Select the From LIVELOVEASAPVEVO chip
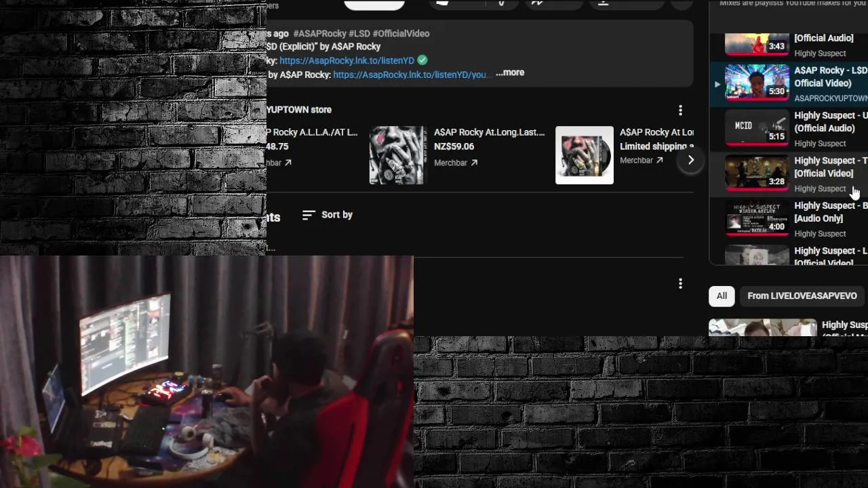 click(x=802, y=296)
